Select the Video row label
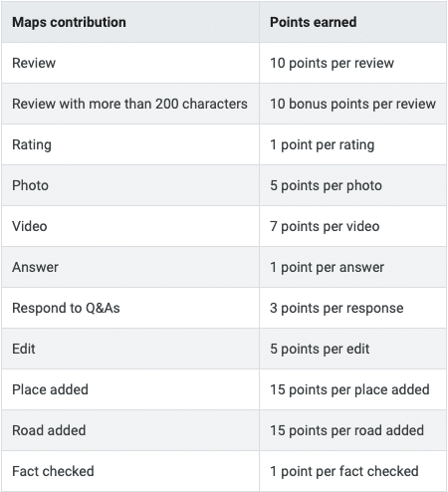 coord(30,226)
